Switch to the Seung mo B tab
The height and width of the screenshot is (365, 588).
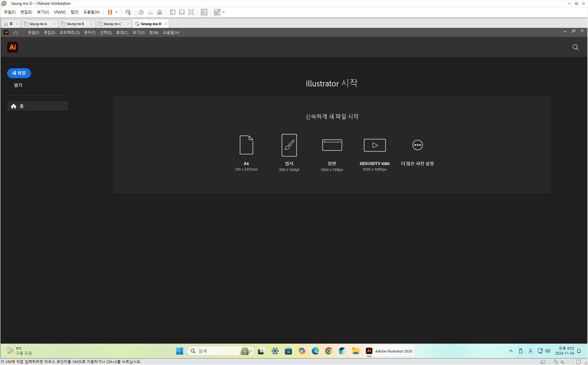click(x=75, y=24)
